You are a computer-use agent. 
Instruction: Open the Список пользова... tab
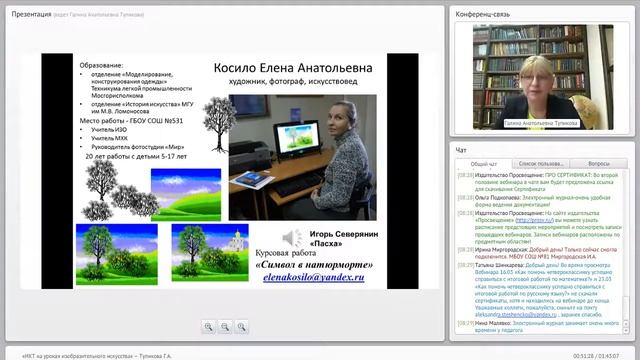(x=540, y=164)
